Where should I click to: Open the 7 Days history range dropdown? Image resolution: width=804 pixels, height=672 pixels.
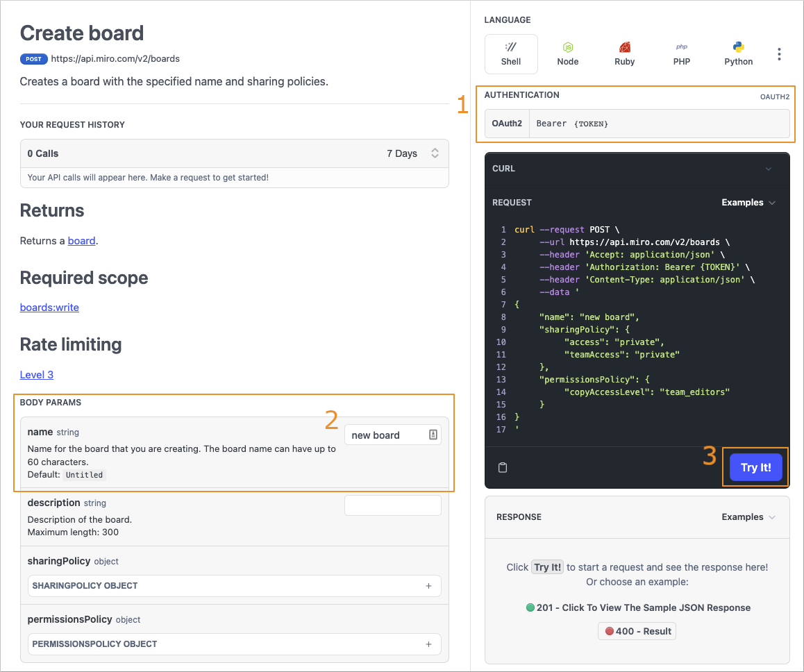pyautogui.click(x=413, y=153)
